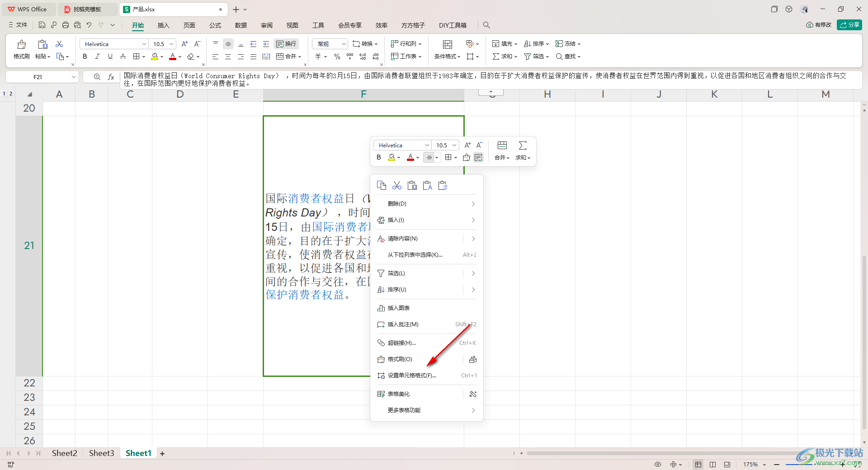Toggle Italic in the ribbon
868x470 pixels.
tap(97, 56)
